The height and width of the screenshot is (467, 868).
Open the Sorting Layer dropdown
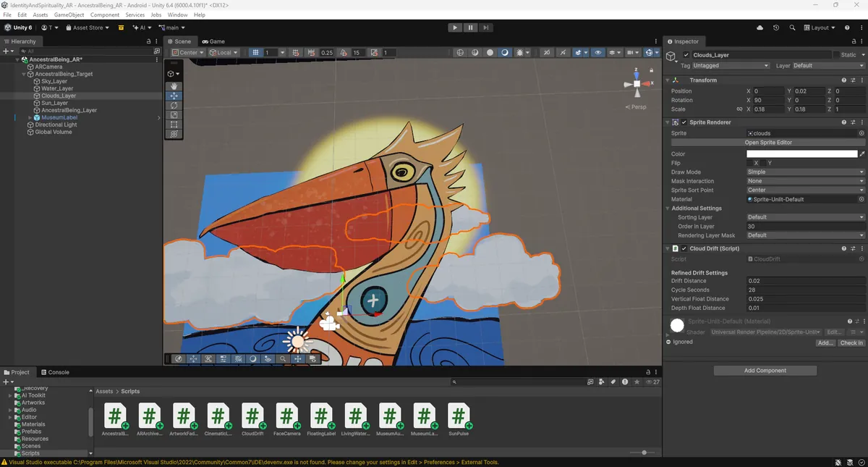click(x=805, y=217)
